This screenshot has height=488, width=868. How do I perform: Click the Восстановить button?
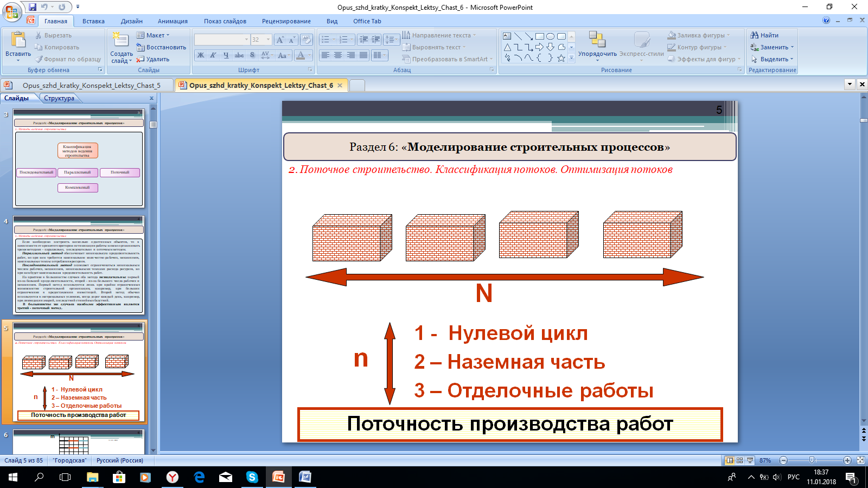click(161, 47)
